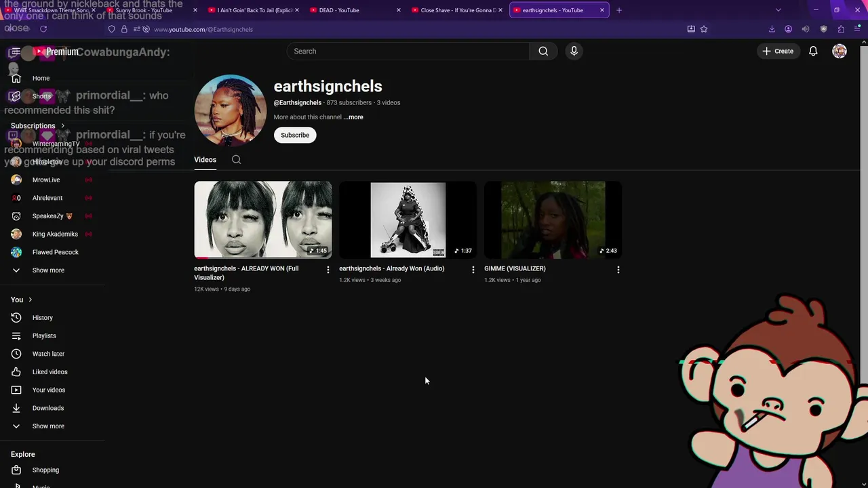Image resolution: width=868 pixels, height=488 pixels.
Task: Search within the channel magnifier icon
Action: point(236,160)
